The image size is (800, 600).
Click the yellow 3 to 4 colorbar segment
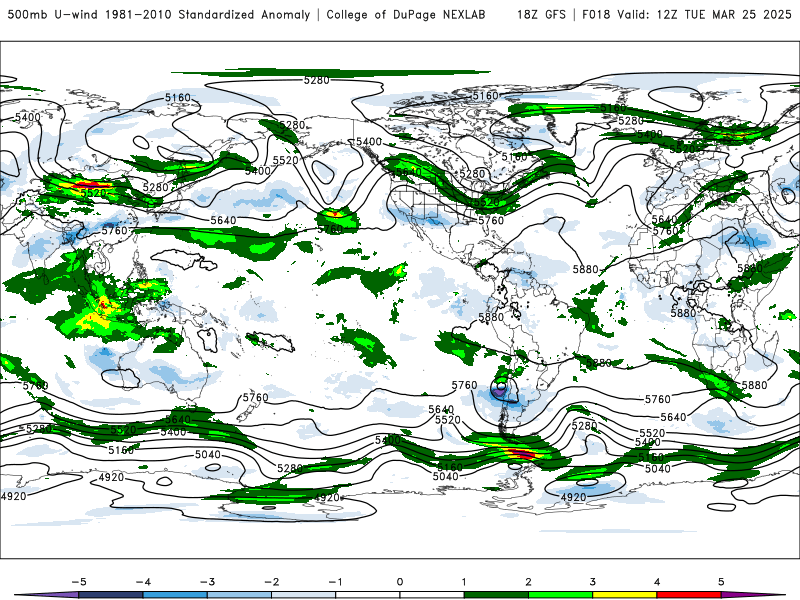click(624, 596)
